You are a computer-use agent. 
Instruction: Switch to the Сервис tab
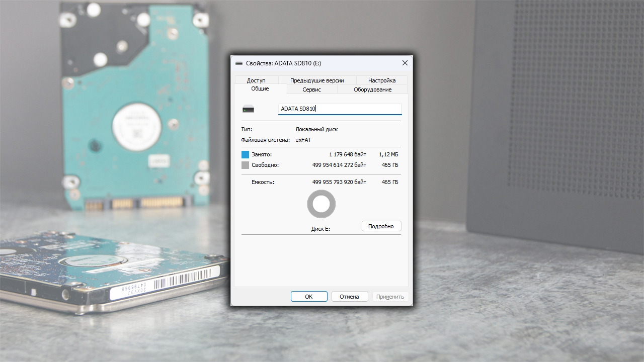(x=311, y=89)
